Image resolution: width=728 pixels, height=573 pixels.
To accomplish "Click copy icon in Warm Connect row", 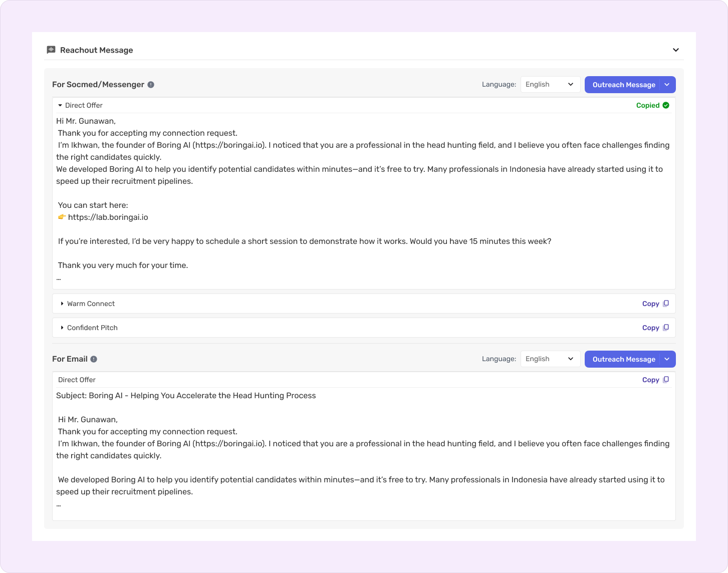I will [666, 304].
